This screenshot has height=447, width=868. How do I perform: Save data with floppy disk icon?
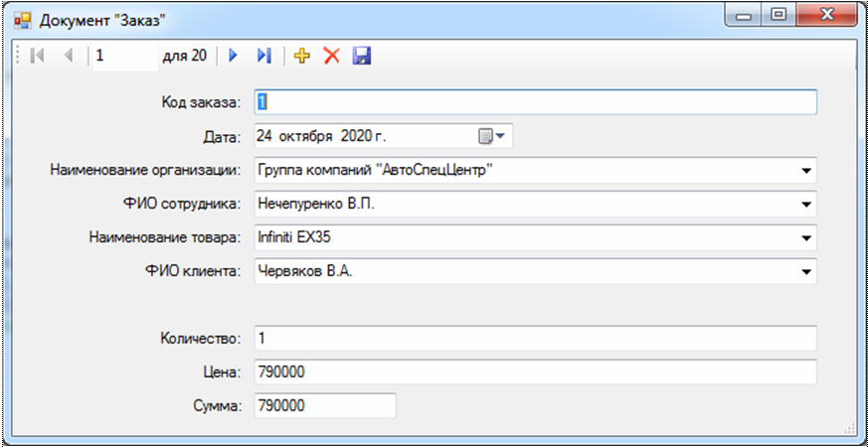point(362,57)
